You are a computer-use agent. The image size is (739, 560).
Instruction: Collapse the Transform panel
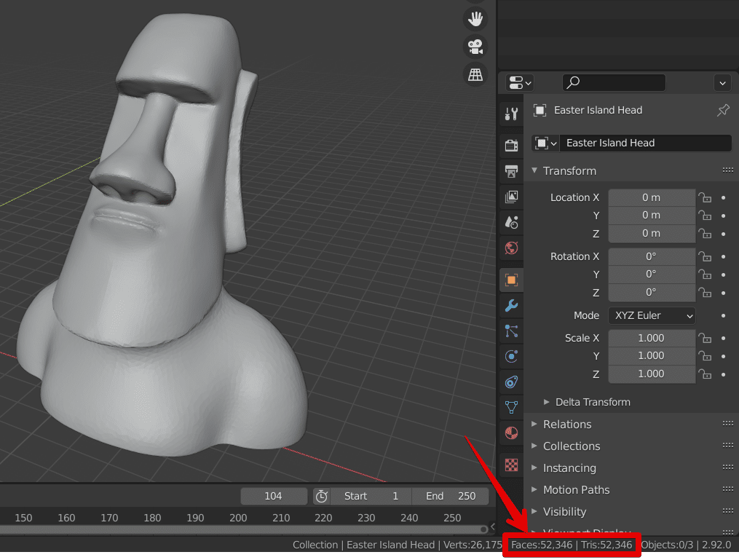[534, 170]
